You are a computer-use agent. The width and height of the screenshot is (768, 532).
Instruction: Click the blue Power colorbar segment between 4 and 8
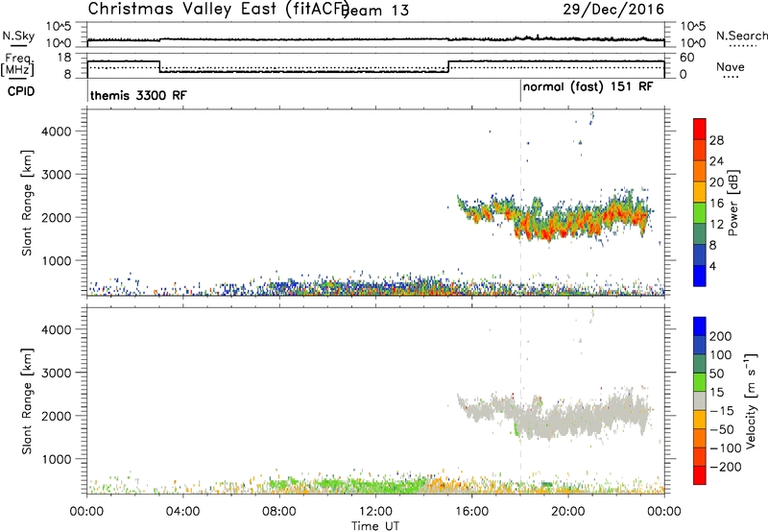[x=700, y=254]
